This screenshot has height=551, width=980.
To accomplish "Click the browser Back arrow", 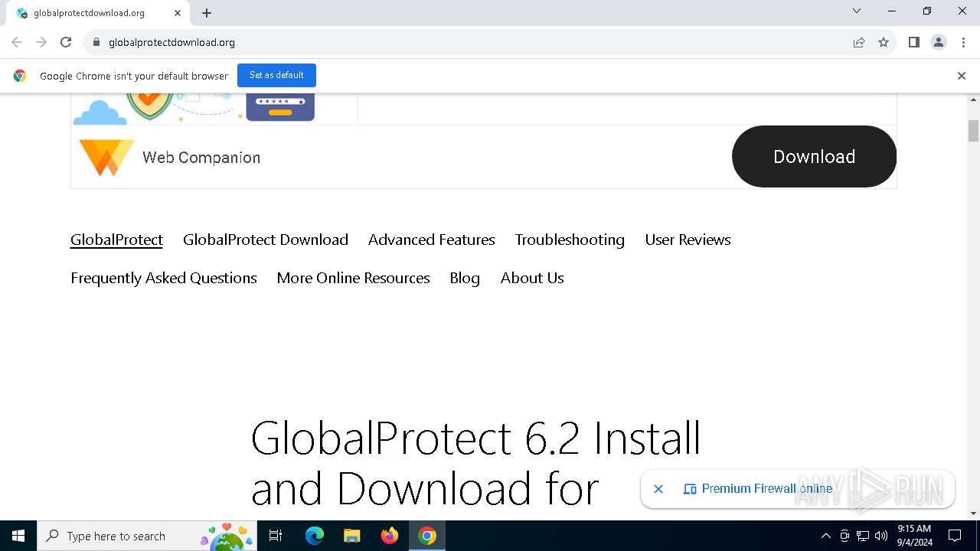I will coord(17,42).
